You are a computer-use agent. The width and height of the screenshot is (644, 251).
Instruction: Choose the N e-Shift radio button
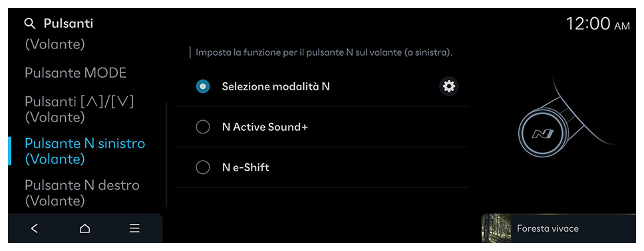point(203,167)
